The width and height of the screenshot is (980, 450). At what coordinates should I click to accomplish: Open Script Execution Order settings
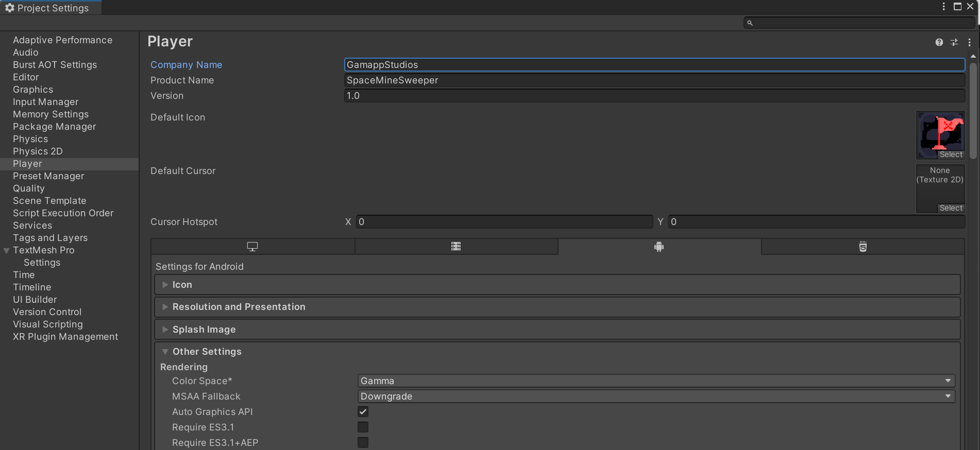(63, 213)
